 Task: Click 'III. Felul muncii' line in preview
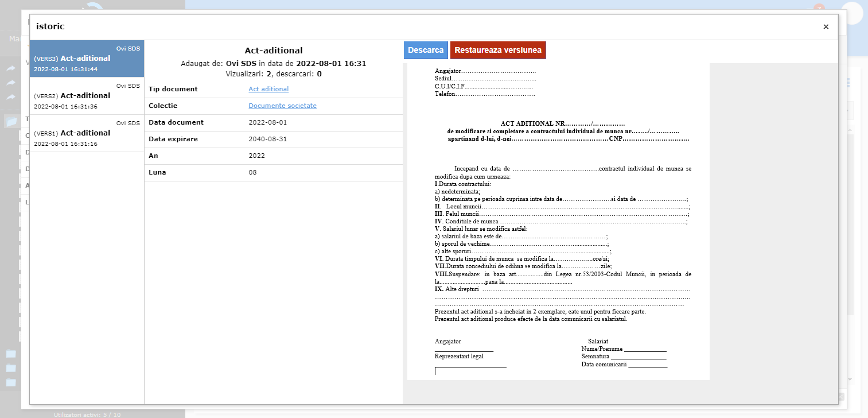[x=562, y=214]
